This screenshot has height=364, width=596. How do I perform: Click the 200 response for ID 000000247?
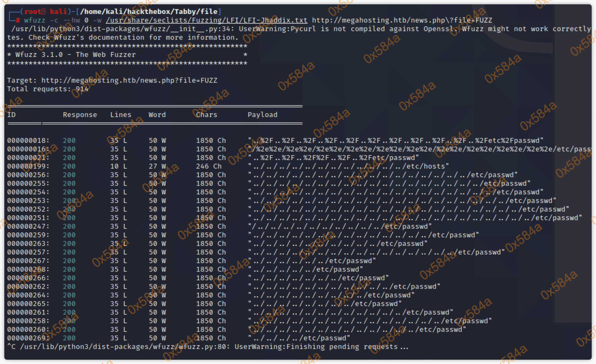(69, 226)
